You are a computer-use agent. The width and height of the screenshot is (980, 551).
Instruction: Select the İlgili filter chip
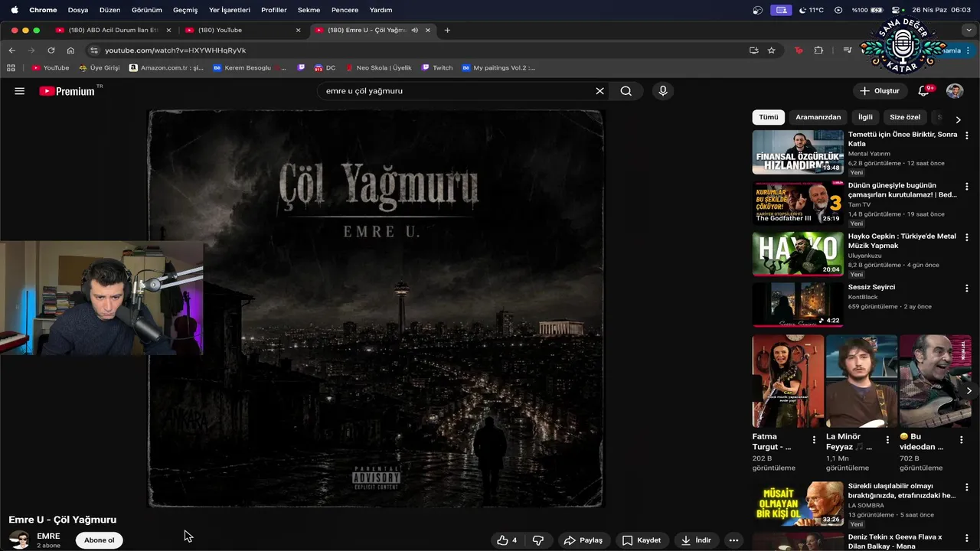(x=865, y=117)
